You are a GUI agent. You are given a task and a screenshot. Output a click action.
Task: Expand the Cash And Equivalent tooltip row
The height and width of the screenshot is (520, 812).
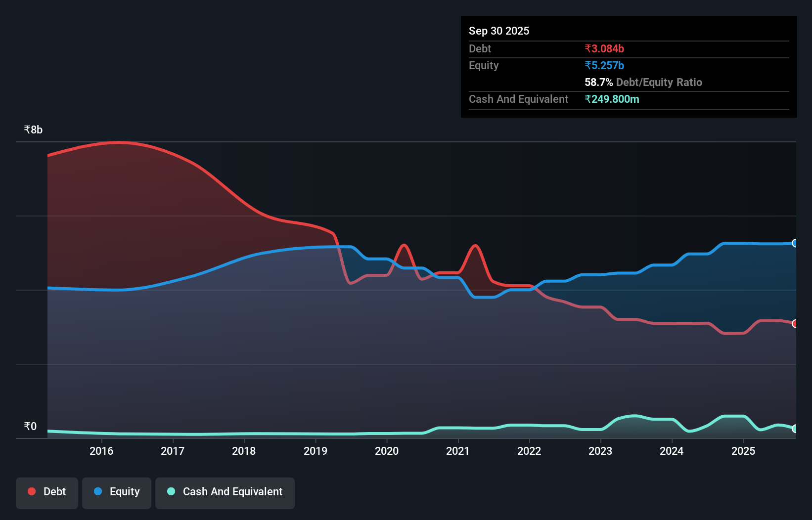pos(518,99)
